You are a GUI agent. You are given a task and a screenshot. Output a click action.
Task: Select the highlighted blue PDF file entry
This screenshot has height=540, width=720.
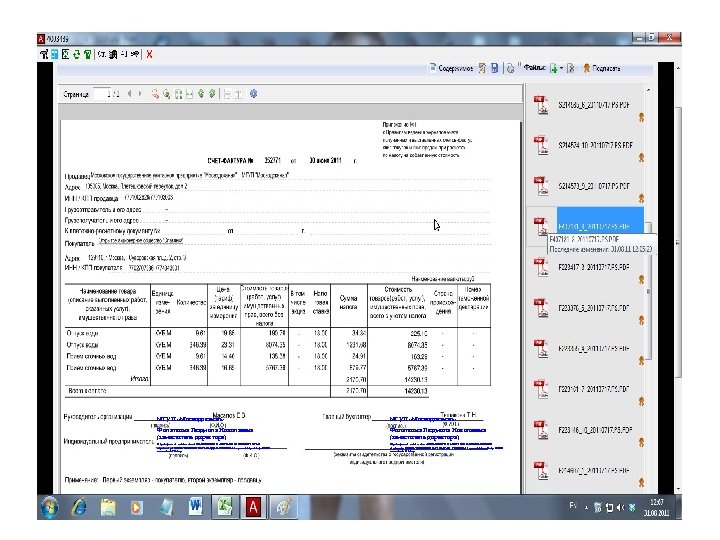[x=600, y=222]
